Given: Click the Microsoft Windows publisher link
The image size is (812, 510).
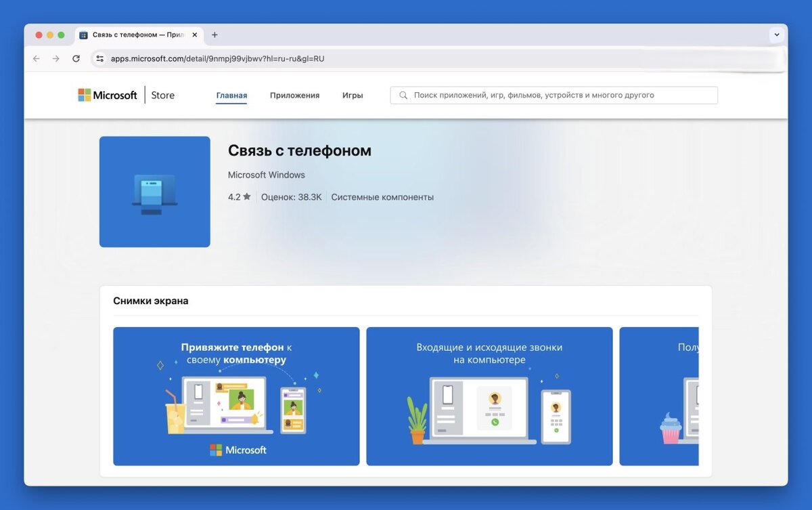Looking at the screenshot, I should click(267, 175).
